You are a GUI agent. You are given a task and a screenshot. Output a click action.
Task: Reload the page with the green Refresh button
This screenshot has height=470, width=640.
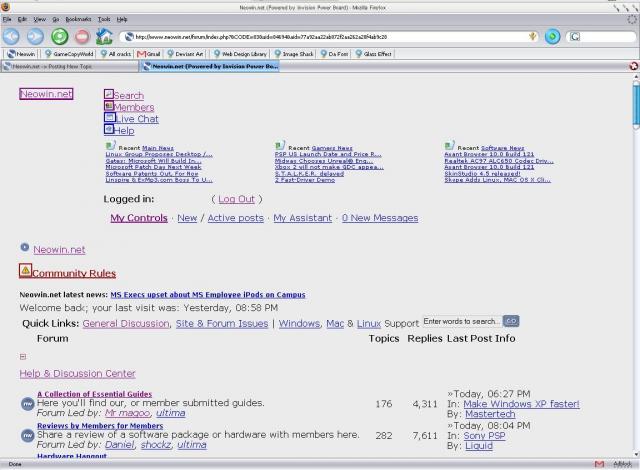(x=60, y=37)
